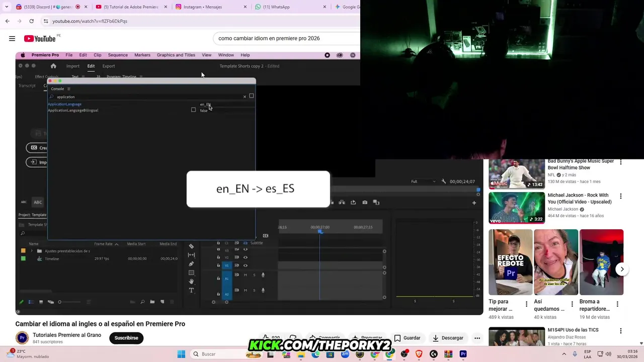Switch Project panel to list view
Screen dimensions: 644x362
point(31,302)
